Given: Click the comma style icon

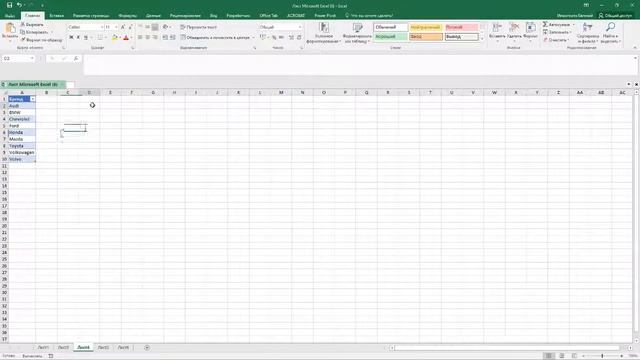Looking at the screenshot, I should tap(282, 37).
